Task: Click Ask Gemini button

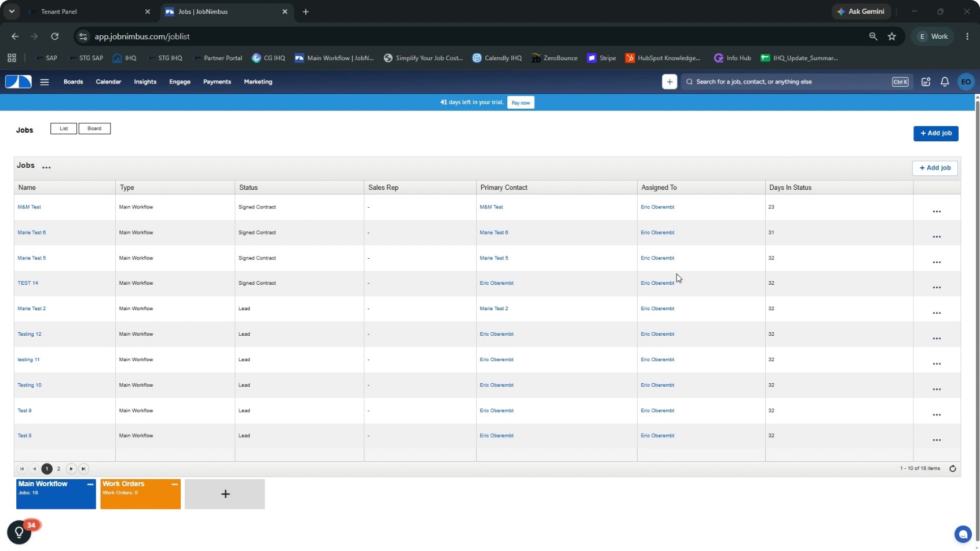Action: [861, 12]
